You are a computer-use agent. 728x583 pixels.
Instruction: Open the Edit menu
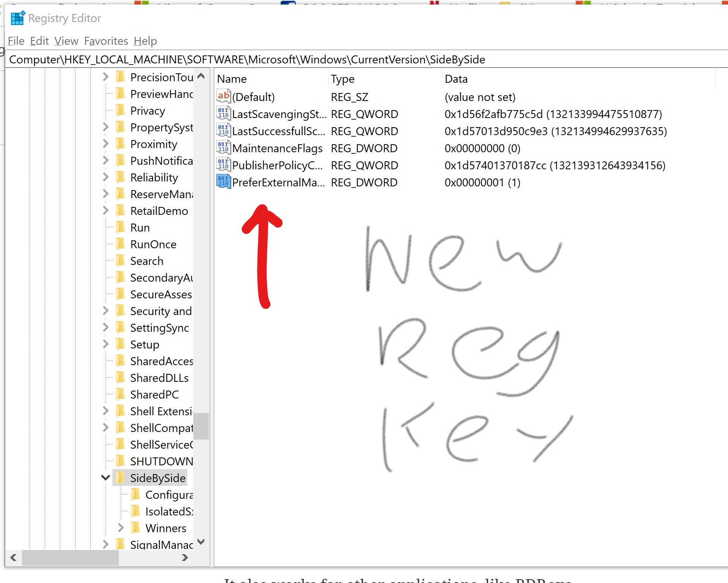pos(39,41)
